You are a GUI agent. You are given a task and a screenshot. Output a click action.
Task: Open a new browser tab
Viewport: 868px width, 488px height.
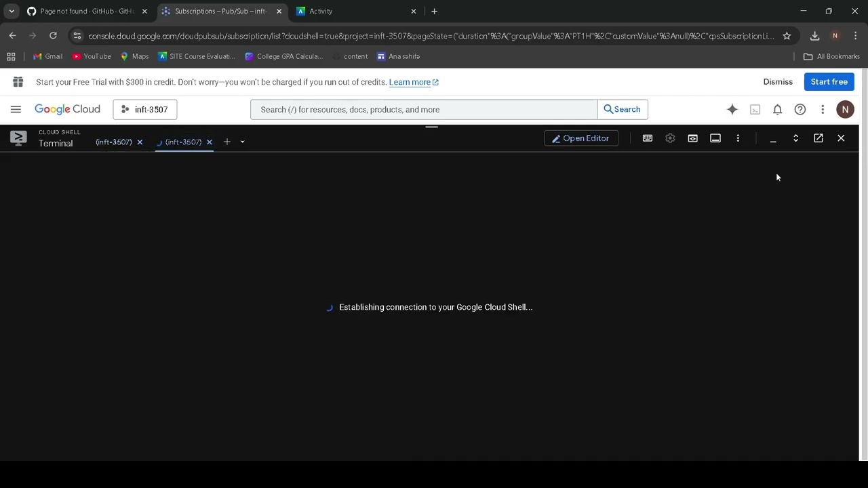click(x=434, y=11)
